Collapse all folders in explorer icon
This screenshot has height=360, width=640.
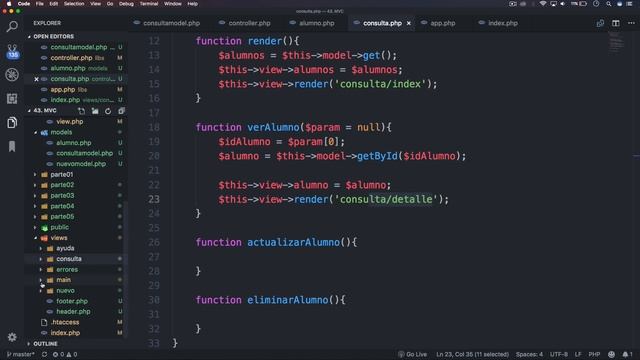point(121,111)
